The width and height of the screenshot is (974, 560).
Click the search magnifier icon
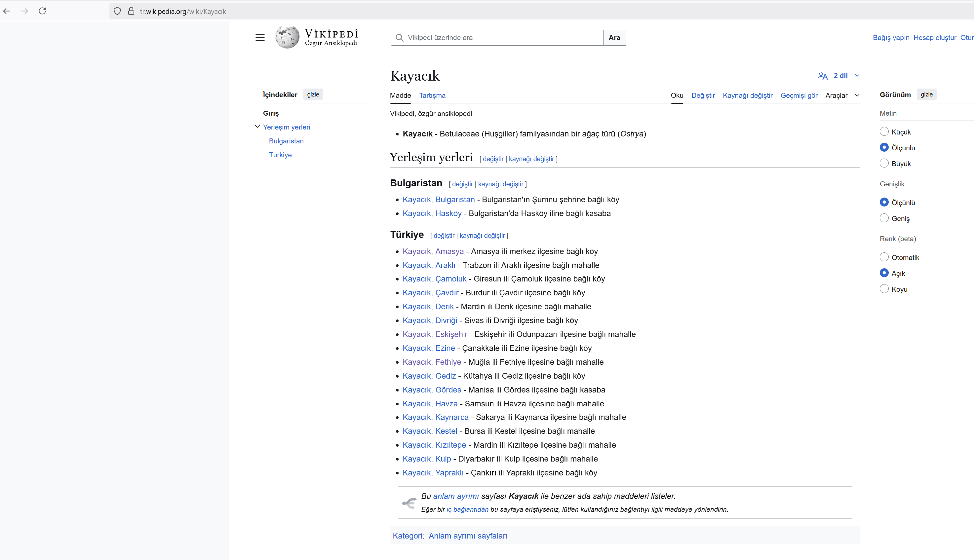[400, 38]
